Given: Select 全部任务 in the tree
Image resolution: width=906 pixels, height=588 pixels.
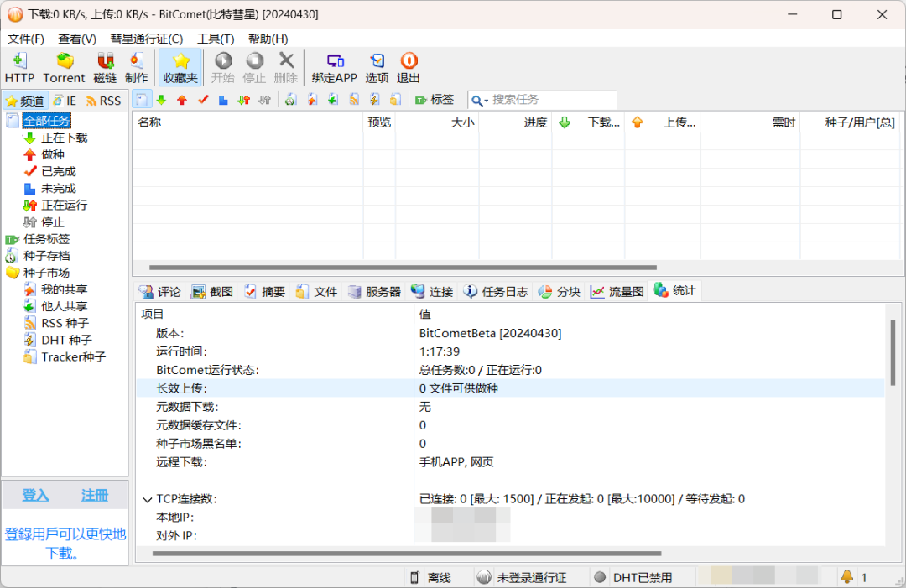Looking at the screenshot, I should coord(47,121).
